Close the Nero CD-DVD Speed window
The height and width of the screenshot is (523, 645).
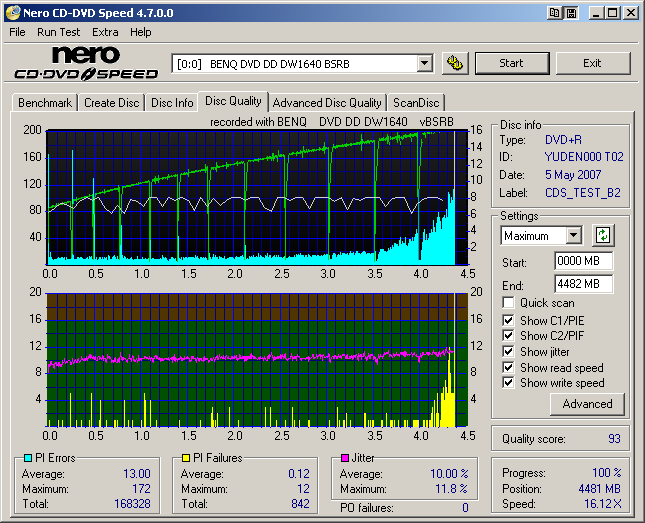(x=631, y=13)
